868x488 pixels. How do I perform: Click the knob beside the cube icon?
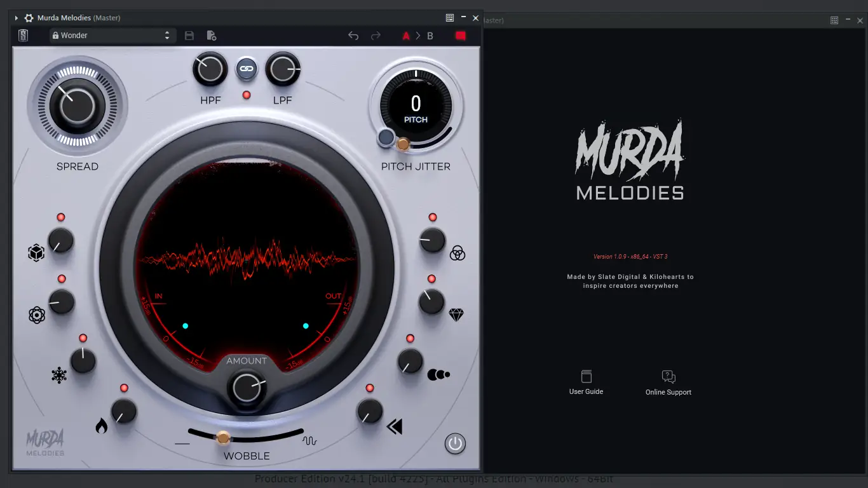click(61, 241)
